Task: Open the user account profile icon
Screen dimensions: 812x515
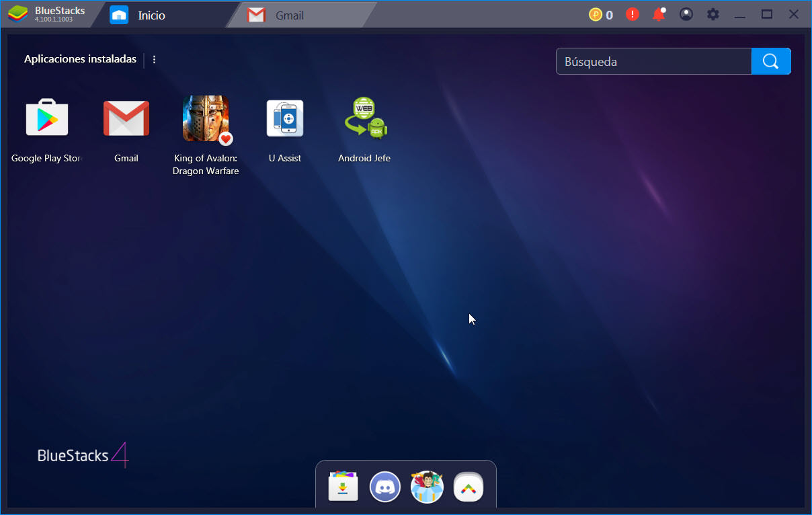Action: [x=686, y=14]
